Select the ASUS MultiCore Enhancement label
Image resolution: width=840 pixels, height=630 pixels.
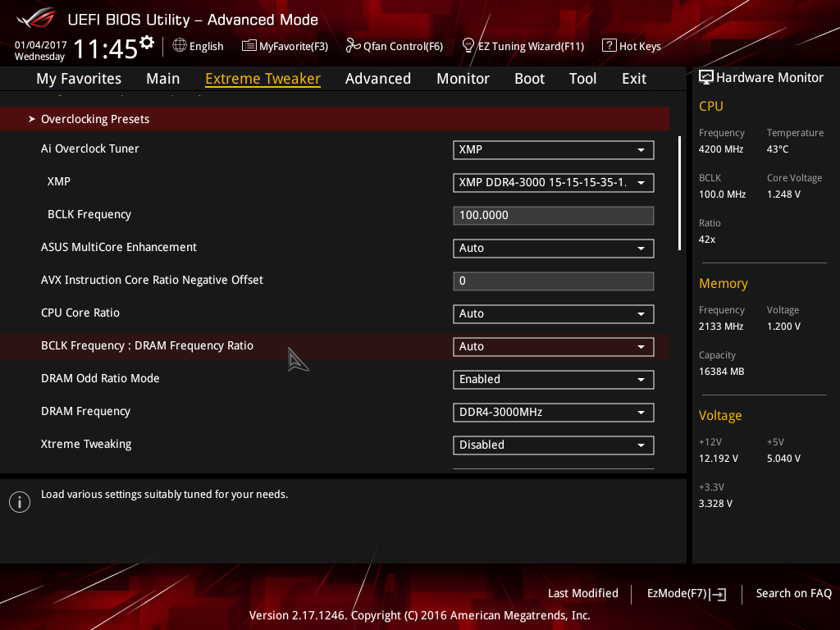[119, 248]
